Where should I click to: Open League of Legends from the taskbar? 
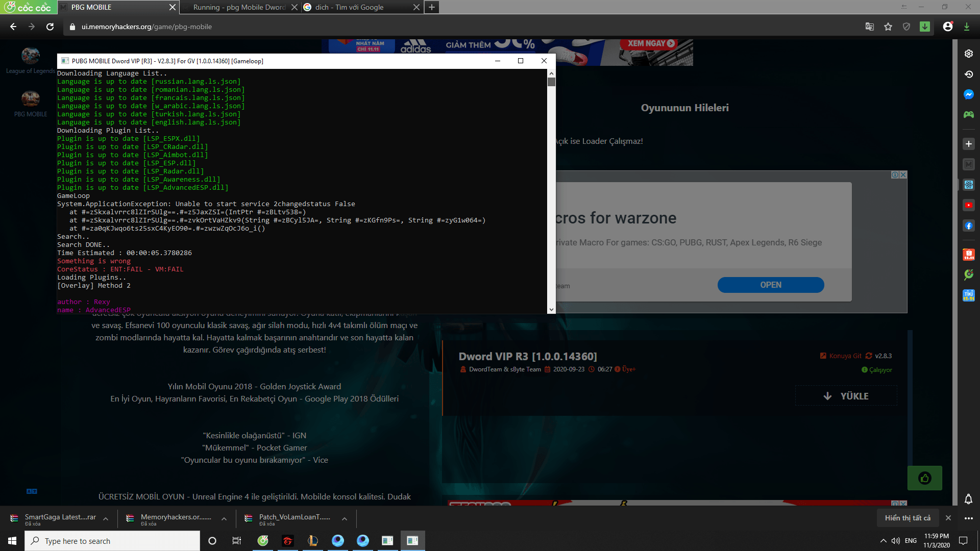pyautogui.click(x=313, y=541)
